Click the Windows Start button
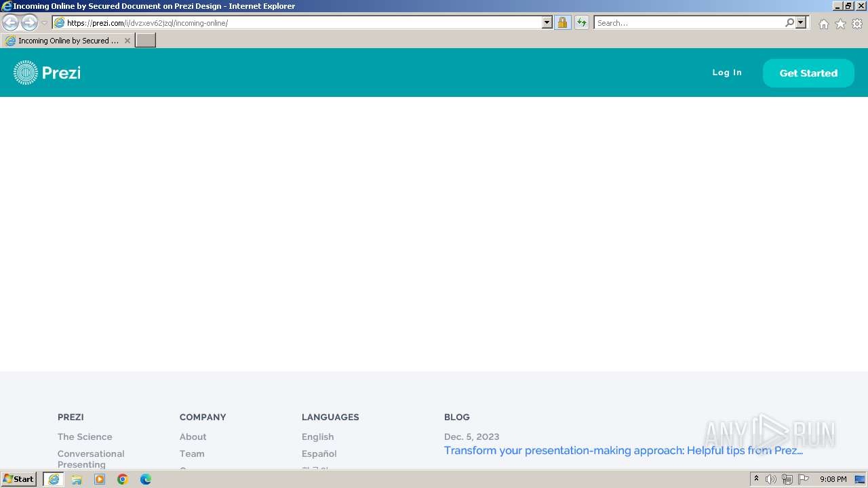Viewport: 868px width, 488px height. 19,479
